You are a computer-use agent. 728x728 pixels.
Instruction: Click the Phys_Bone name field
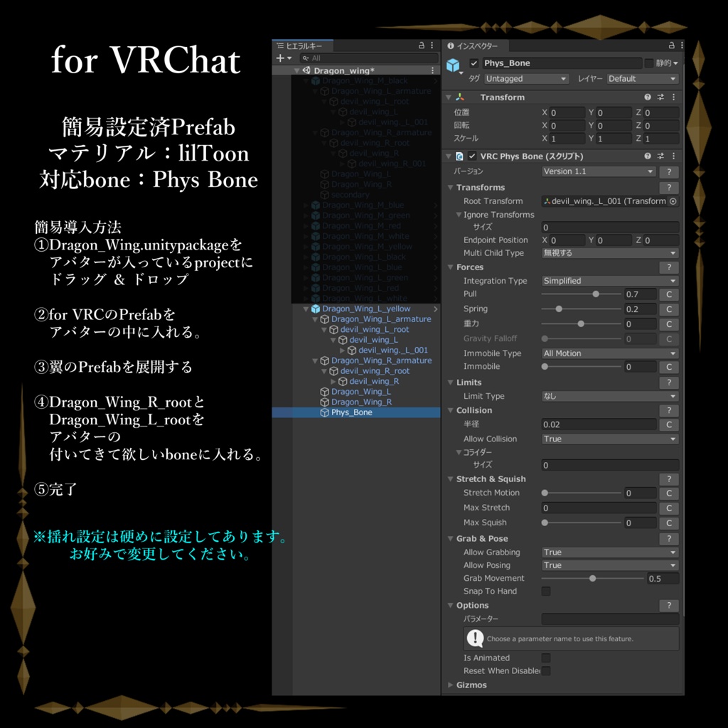point(562,63)
